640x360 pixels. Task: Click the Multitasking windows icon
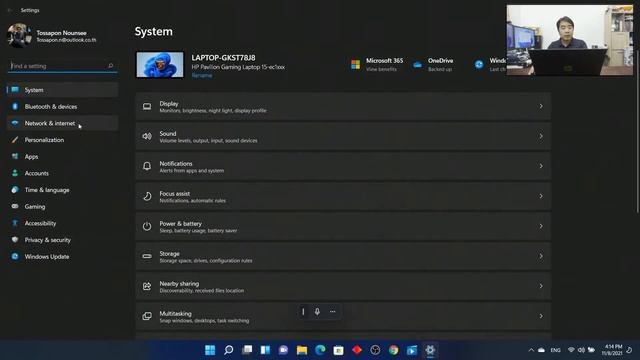pos(147,316)
